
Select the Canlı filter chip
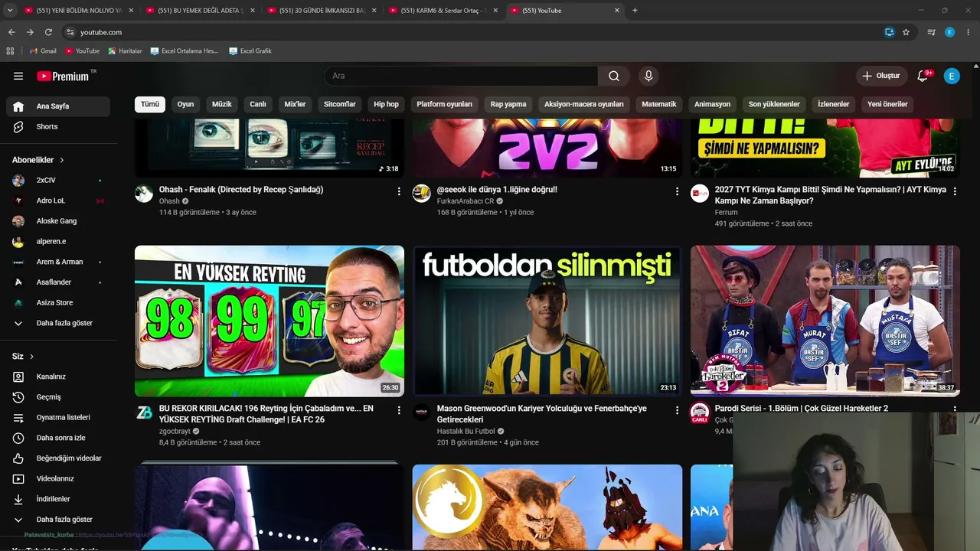[x=258, y=104]
